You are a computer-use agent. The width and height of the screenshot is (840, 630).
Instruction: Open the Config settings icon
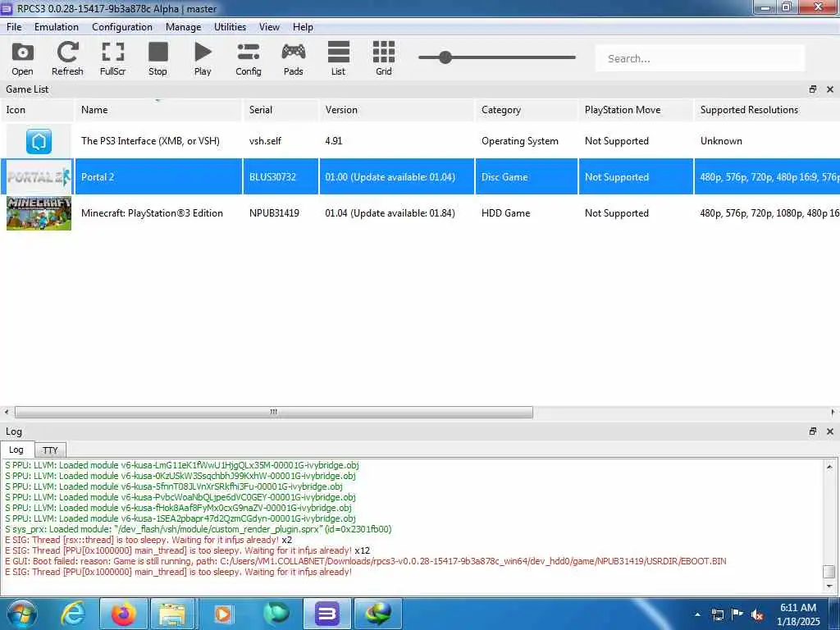(x=248, y=58)
